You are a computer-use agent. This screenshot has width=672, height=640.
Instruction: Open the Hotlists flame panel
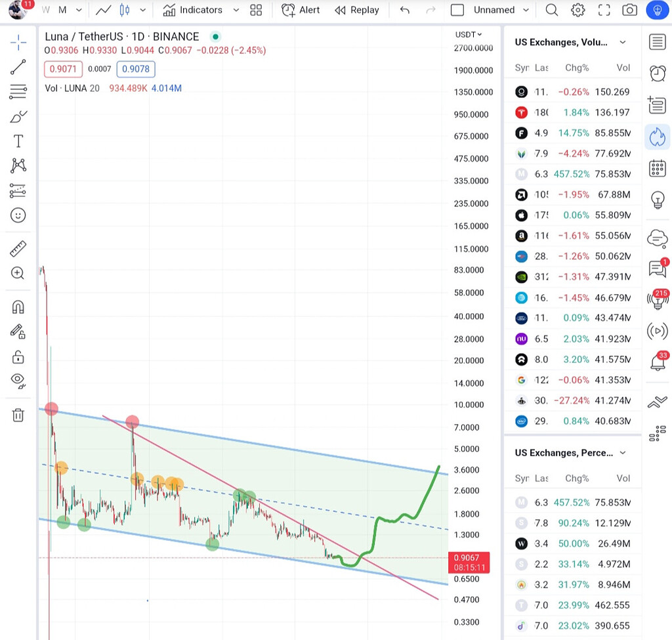(x=657, y=137)
